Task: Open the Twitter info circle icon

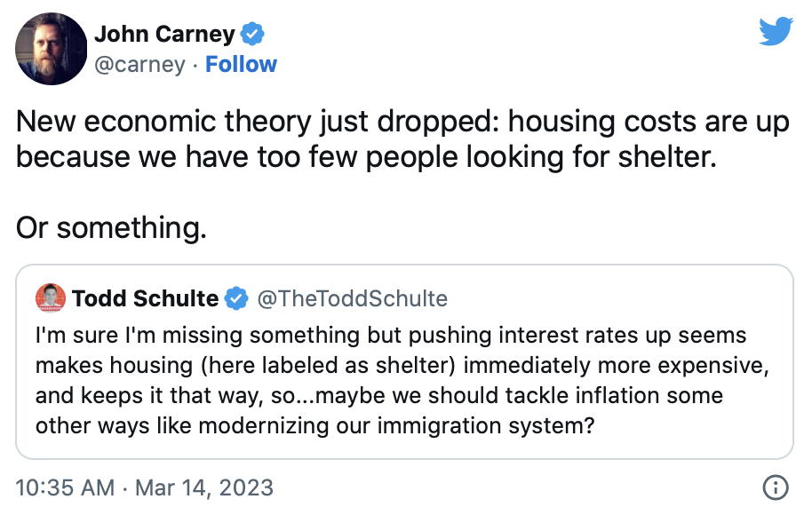Action: pyautogui.click(x=775, y=487)
